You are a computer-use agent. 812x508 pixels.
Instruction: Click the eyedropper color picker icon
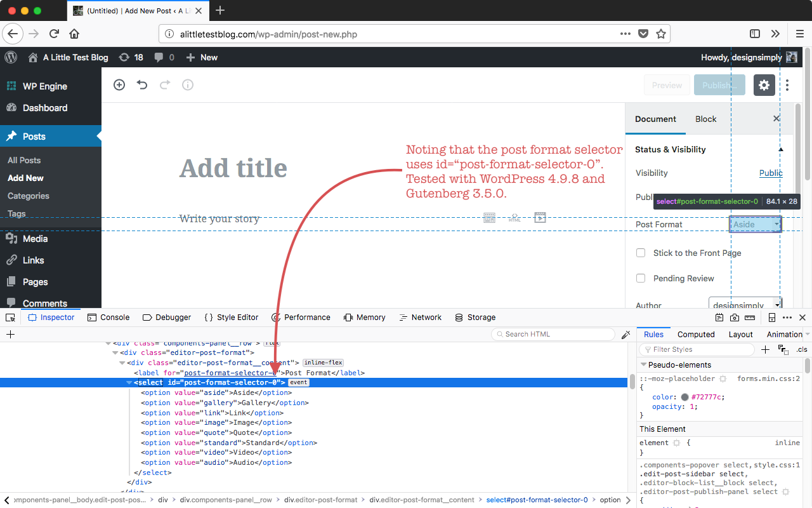(x=626, y=335)
